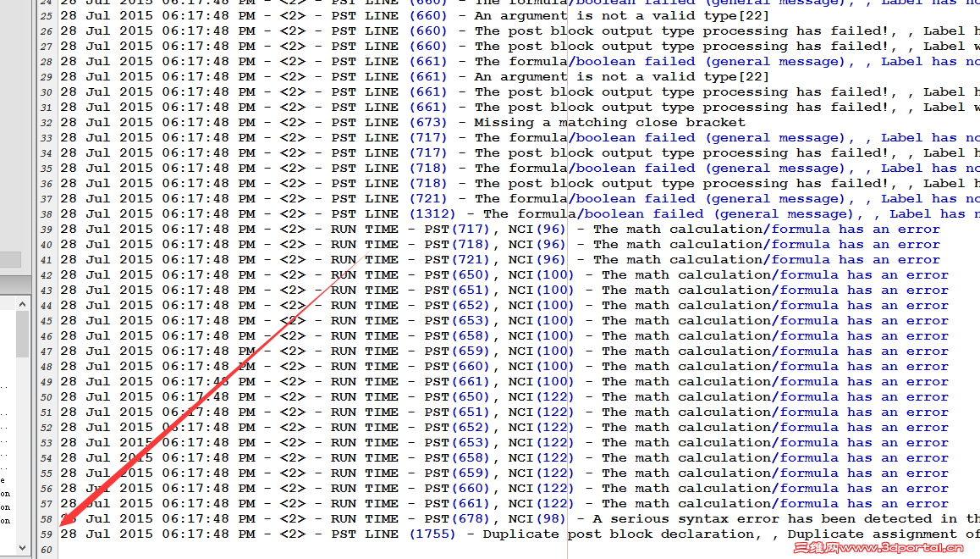Click gutter line number 25

tap(47, 16)
